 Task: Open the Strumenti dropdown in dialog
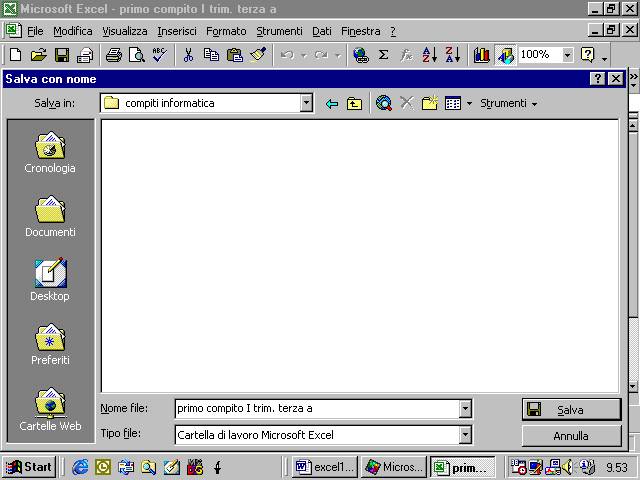(x=509, y=103)
